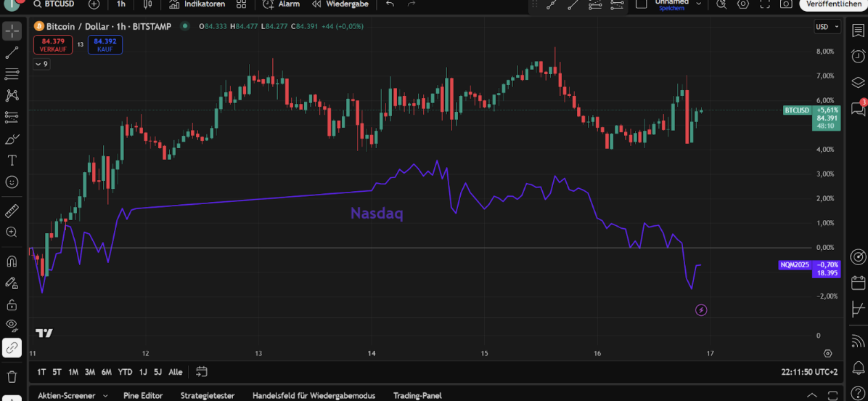Click the redo arrow
Image resolution: width=868 pixels, height=401 pixels.
click(x=412, y=4)
